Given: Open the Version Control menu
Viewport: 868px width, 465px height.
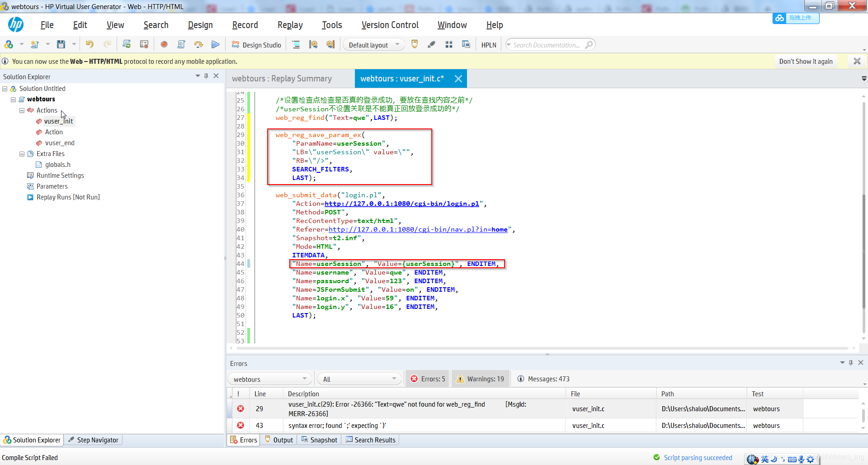Looking at the screenshot, I should pyautogui.click(x=390, y=25).
